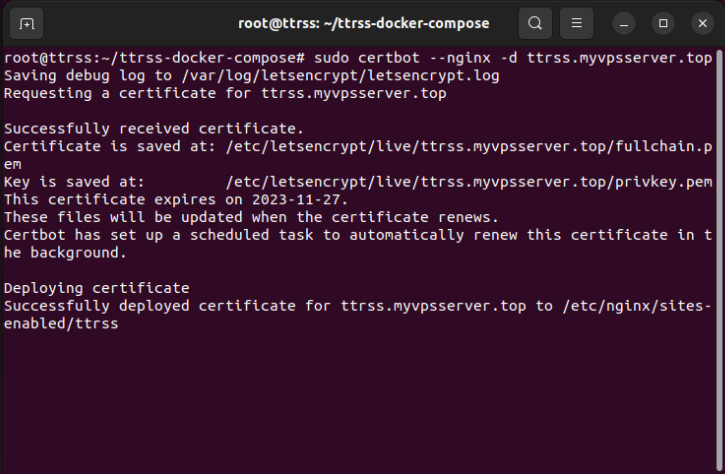Click the terminal vertical scrollbar

pyautogui.click(x=719, y=259)
